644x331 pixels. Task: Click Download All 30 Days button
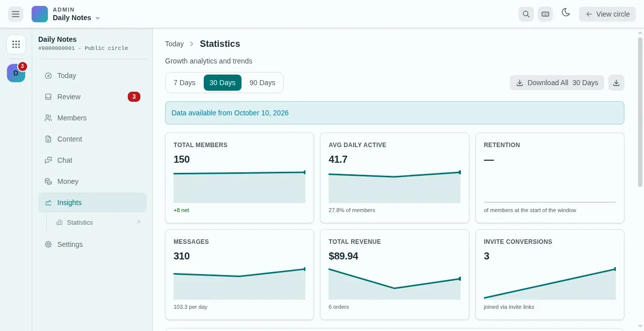coord(557,83)
